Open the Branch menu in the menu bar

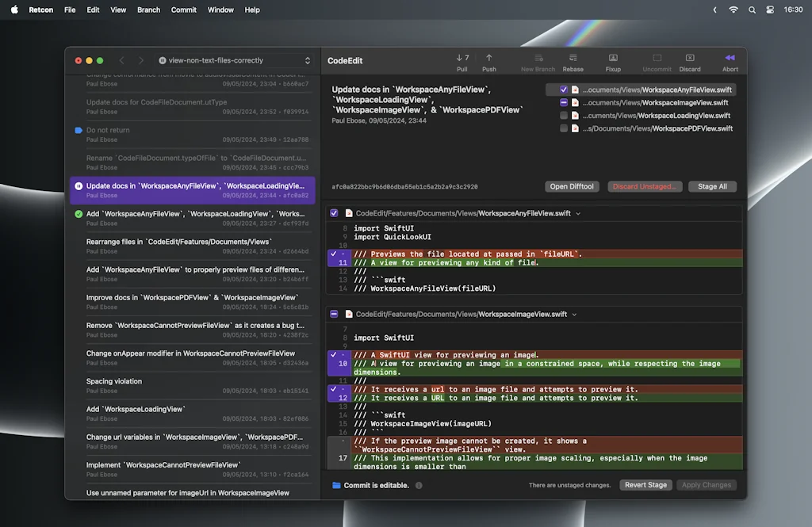(x=148, y=10)
